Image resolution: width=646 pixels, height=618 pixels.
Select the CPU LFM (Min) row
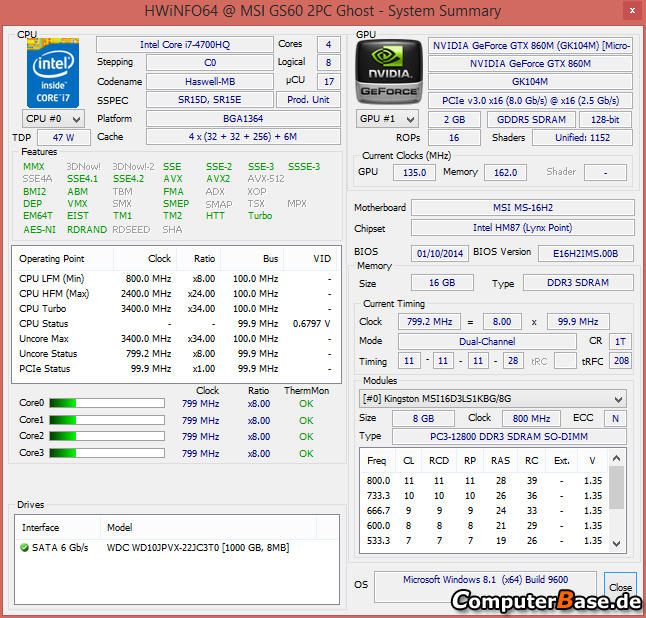pos(176,279)
